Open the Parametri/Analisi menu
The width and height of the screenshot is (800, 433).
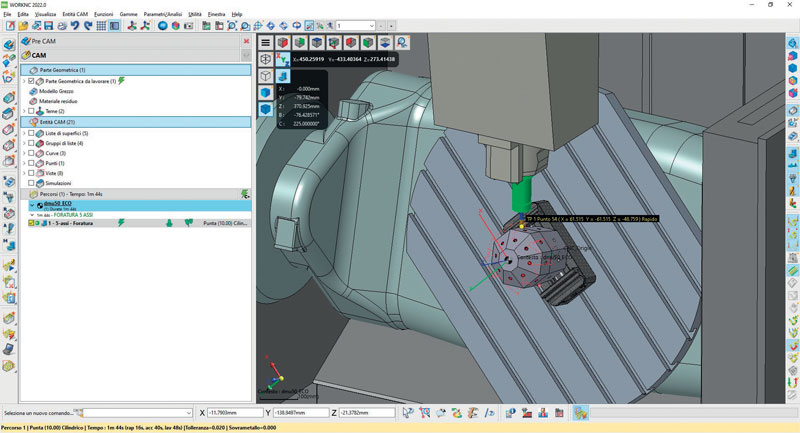[x=163, y=14]
